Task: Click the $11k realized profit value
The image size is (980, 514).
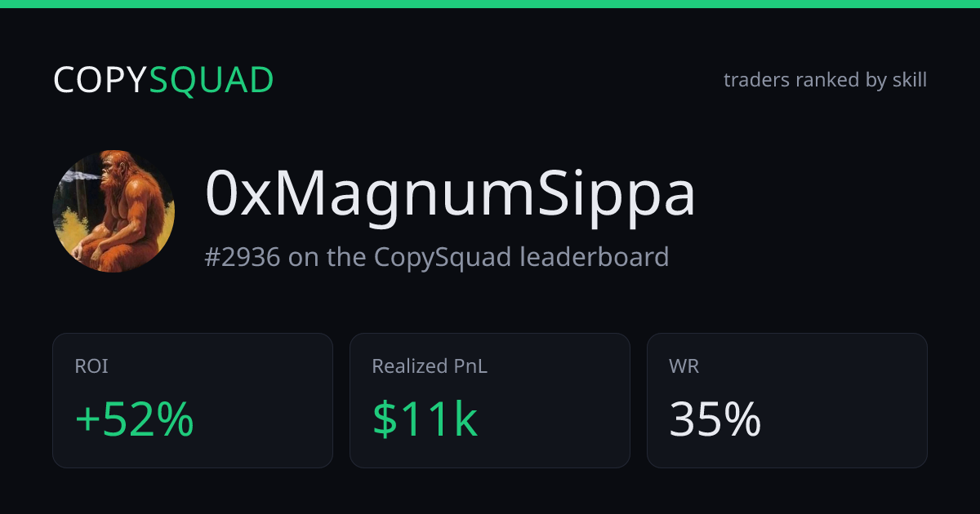Action: coord(425,420)
